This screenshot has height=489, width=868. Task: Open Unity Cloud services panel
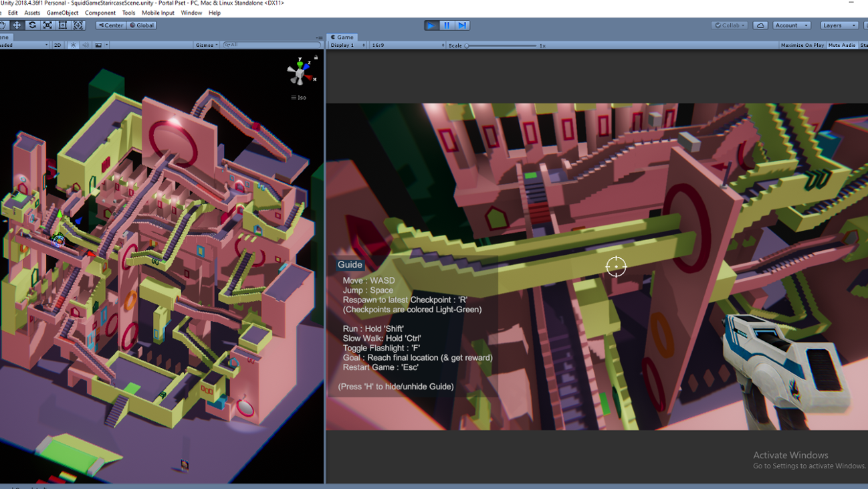tap(760, 25)
